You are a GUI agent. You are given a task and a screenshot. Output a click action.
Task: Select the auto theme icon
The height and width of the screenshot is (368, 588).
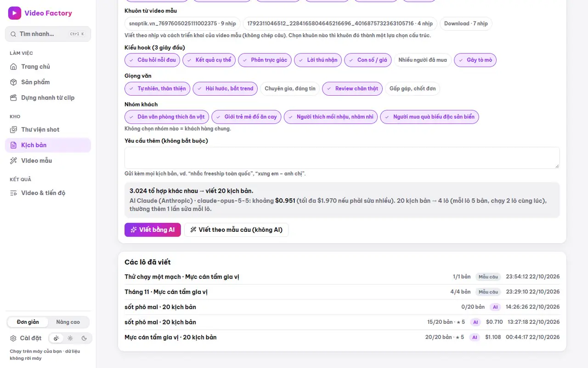point(56,339)
